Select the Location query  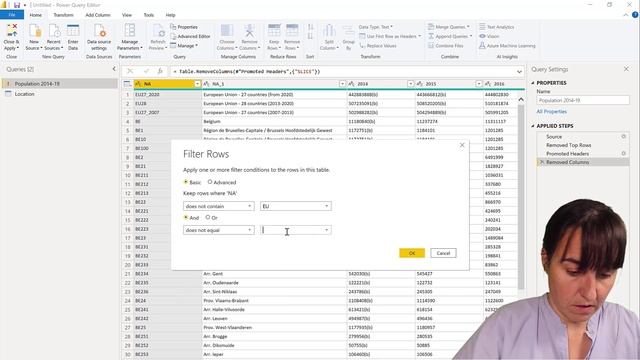59,94
